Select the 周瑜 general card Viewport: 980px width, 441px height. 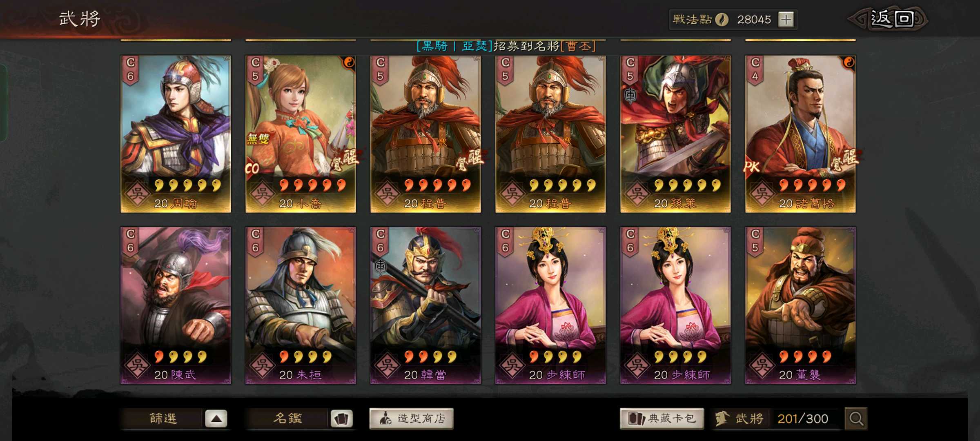tap(176, 134)
